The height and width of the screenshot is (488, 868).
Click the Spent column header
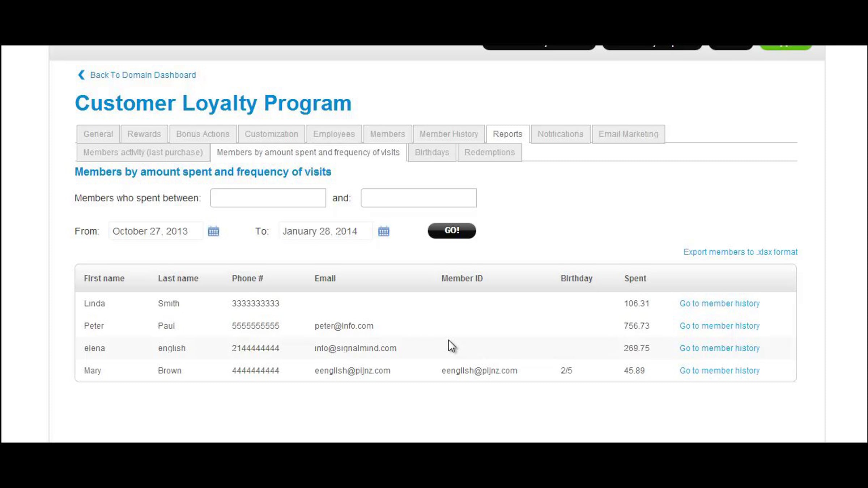pyautogui.click(x=635, y=279)
